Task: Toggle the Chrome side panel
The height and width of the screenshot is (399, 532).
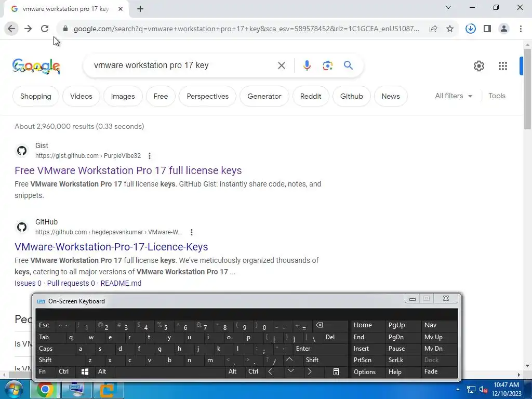Action: point(487,29)
